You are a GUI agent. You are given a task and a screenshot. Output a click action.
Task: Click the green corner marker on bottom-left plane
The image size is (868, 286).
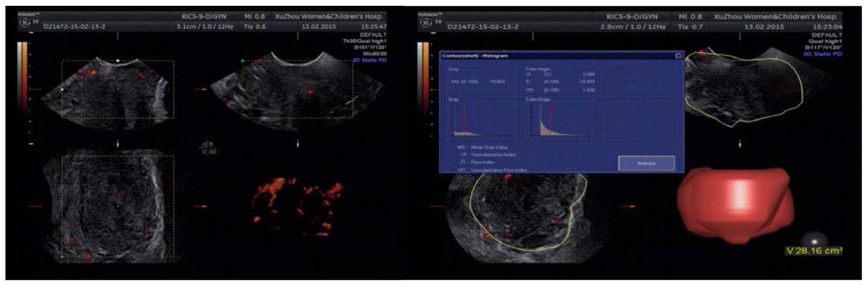point(62,256)
